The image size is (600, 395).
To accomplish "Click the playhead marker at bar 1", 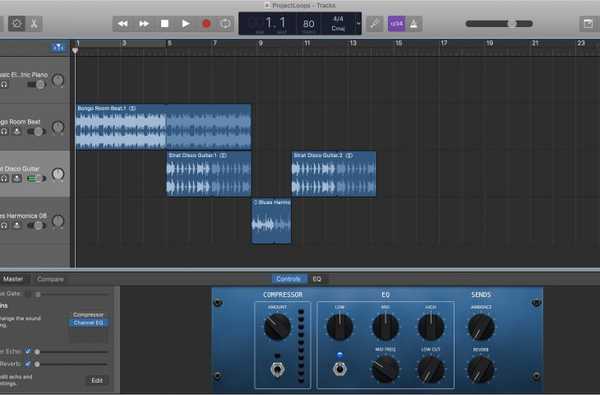I will (x=75, y=51).
